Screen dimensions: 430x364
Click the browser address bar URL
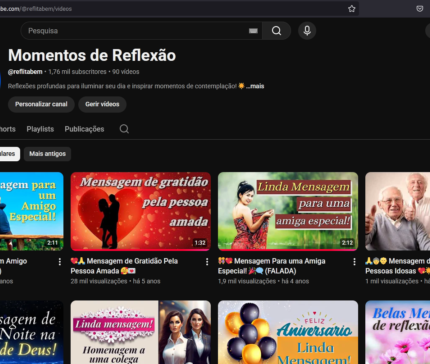(36, 9)
